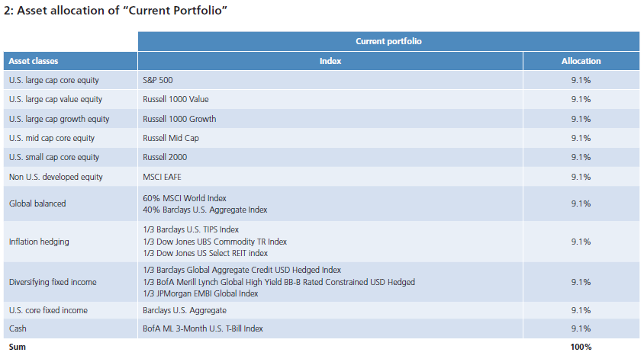Image resolution: width=644 pixels, height=362 pixels.
Task: Click the 'Current portfolio' header cell
Action: point(388,41)
